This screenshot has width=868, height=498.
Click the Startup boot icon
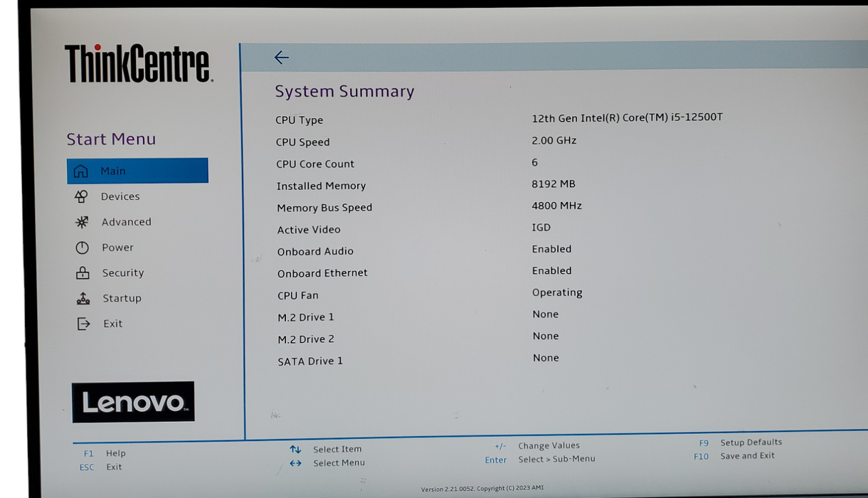coord(83,298)
